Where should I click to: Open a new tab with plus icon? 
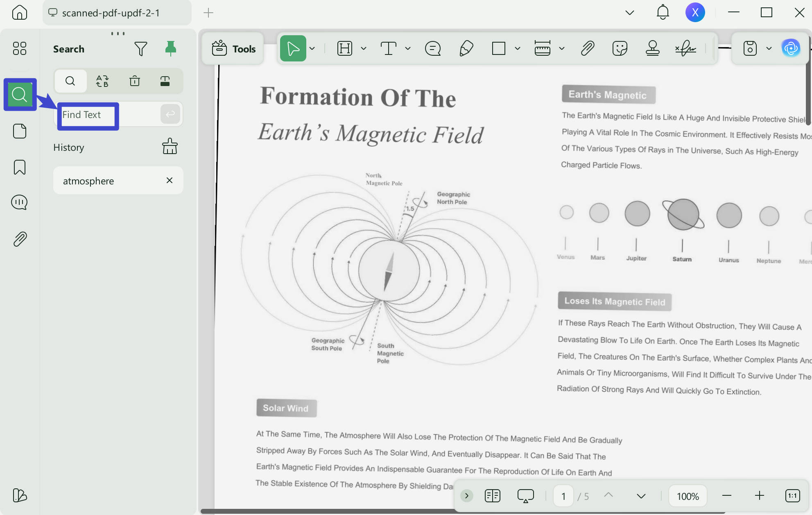(x=208, y=13)
